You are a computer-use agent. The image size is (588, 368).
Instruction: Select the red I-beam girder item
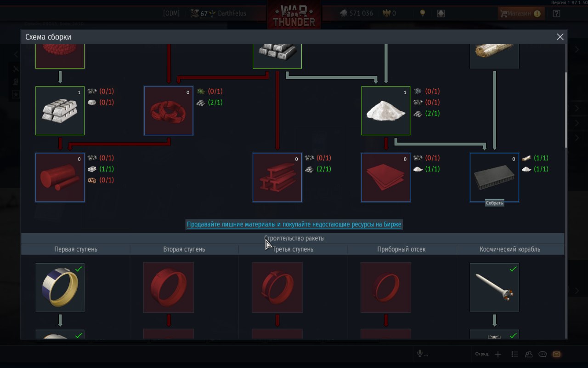click(x=277, y=178)
